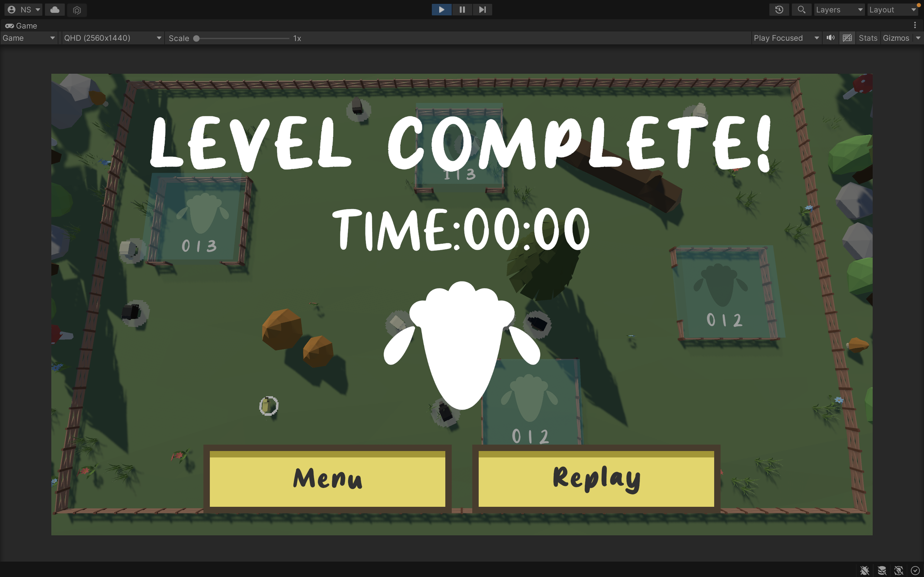Viewport: 924px width, 577px height.
Task: Click the Scale slider handle
Action: 196,38
